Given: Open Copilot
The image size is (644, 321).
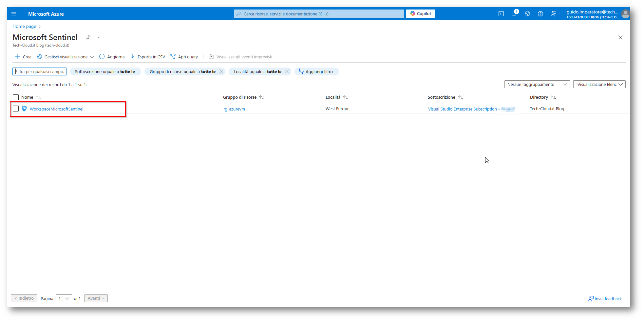Looking at the screenshot, I should tap(421, 14).
